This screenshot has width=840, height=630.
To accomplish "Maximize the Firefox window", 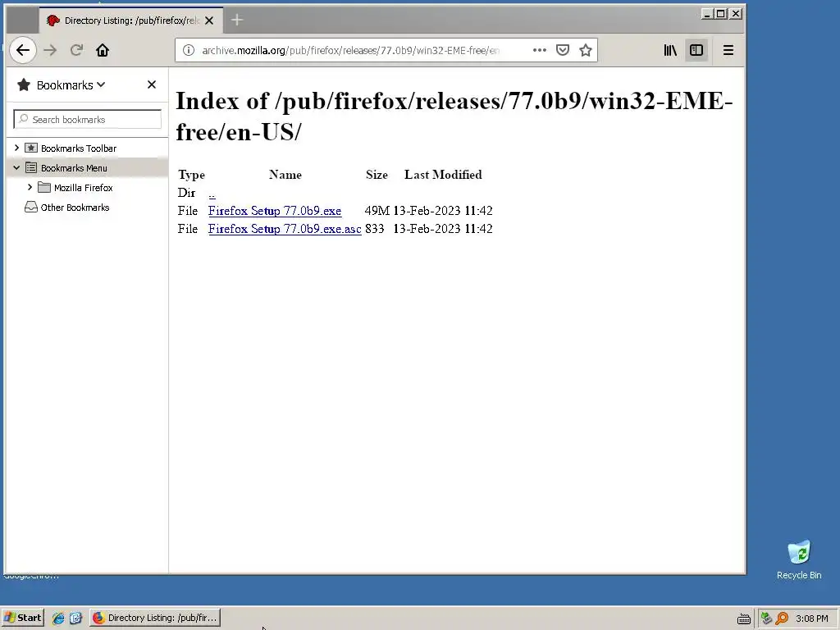I will (x=721, y=14).
